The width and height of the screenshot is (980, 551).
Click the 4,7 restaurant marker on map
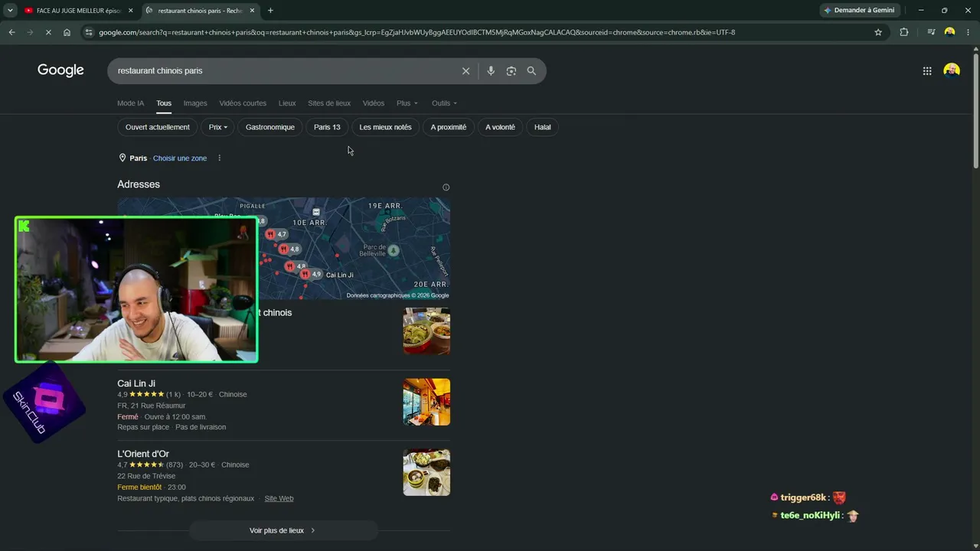[x=276, y=234]
